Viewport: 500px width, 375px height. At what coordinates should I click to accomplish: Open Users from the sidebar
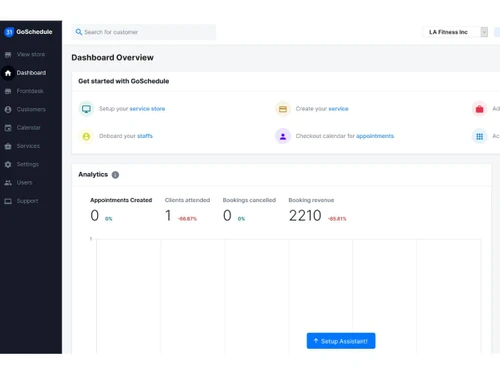pos(24,183)
